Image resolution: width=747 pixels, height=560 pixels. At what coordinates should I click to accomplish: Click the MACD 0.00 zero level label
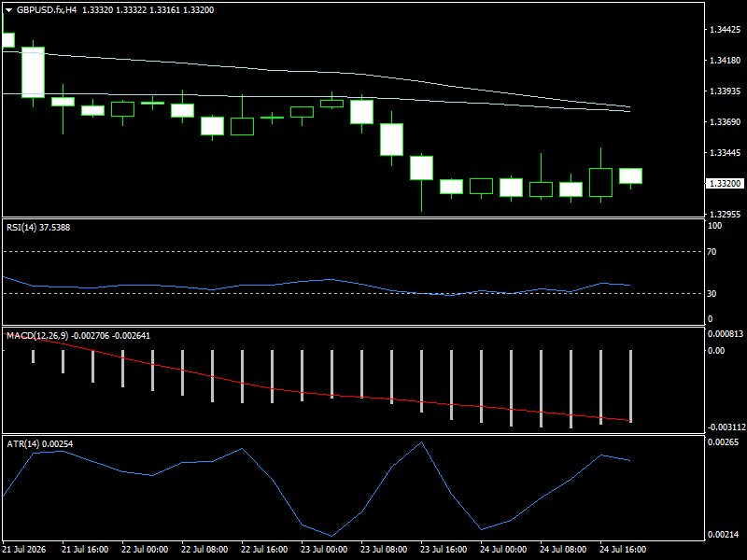[x=716, y=351]
